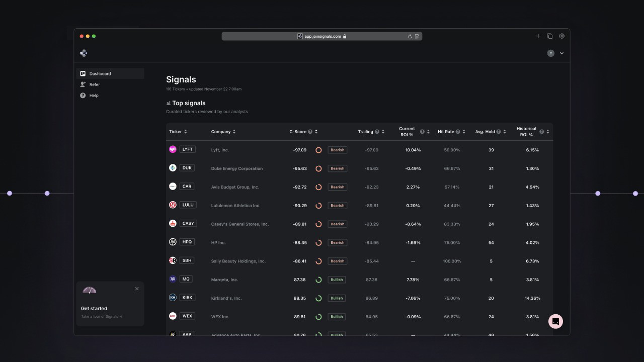
Task: Expand the account dropdown chevron
Action: [x=562, y=53]
